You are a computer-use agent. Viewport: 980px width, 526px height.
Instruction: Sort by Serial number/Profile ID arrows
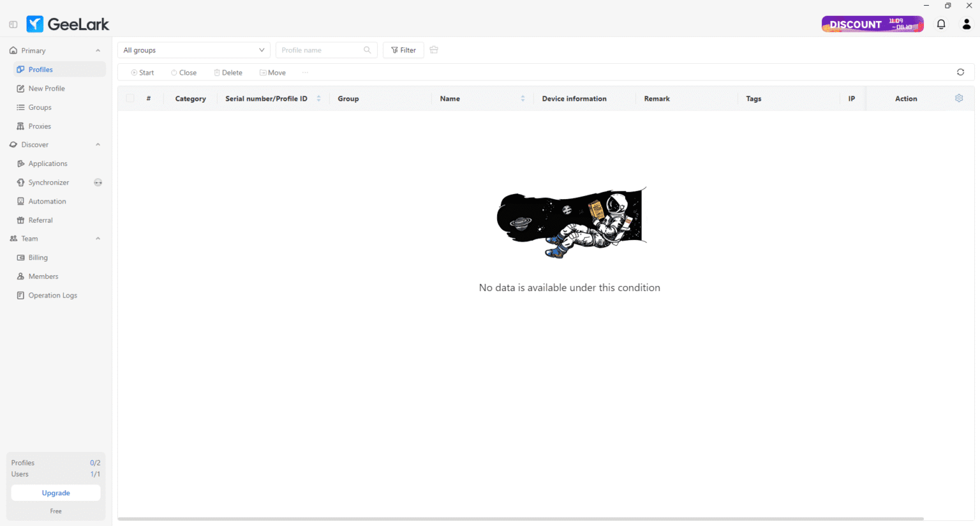tap(318, 98)
